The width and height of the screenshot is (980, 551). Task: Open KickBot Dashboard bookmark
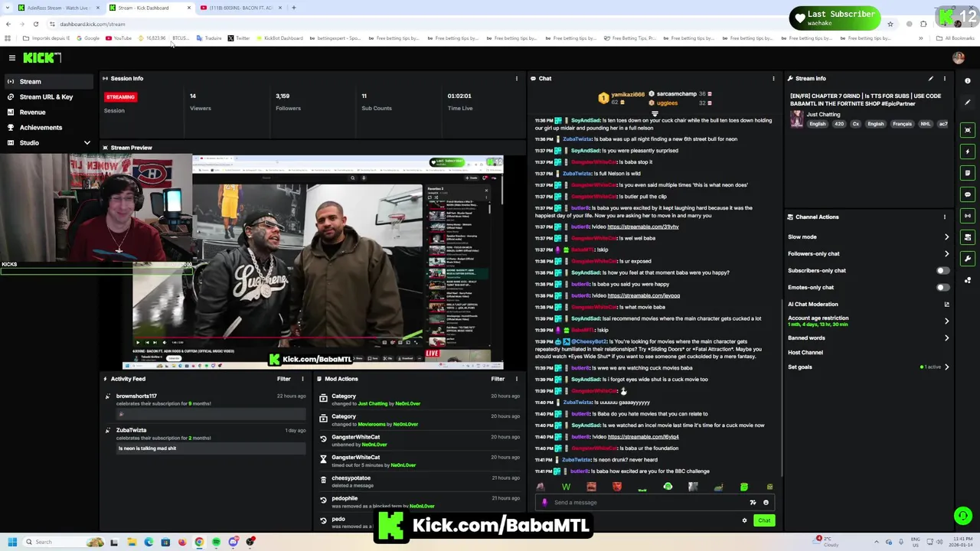click(280, 38)
